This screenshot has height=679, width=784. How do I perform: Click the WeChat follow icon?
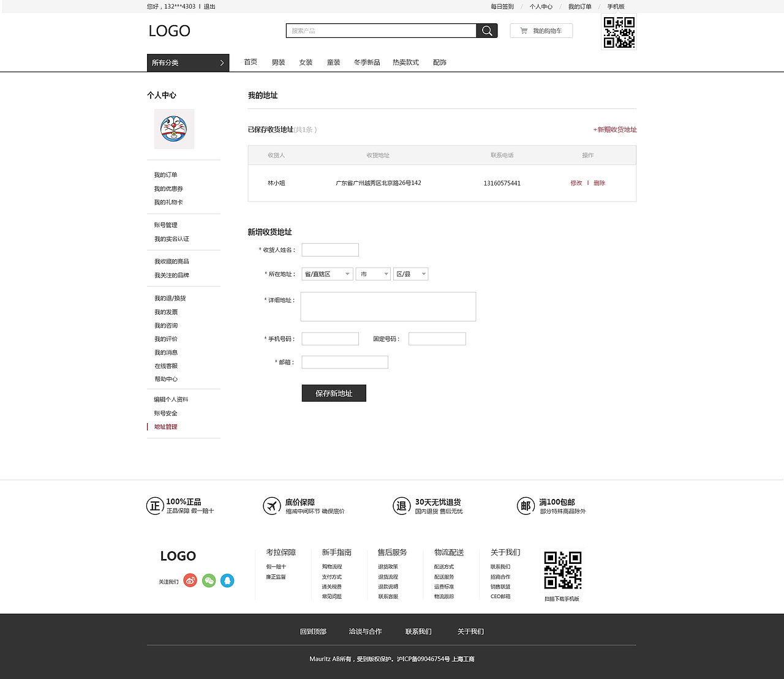(x=209, y=580)
